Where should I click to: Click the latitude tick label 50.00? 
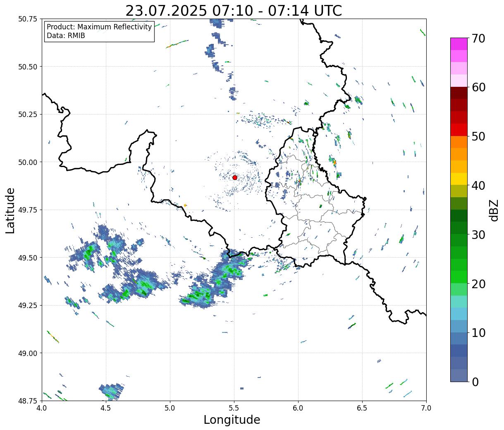point(28,162)
